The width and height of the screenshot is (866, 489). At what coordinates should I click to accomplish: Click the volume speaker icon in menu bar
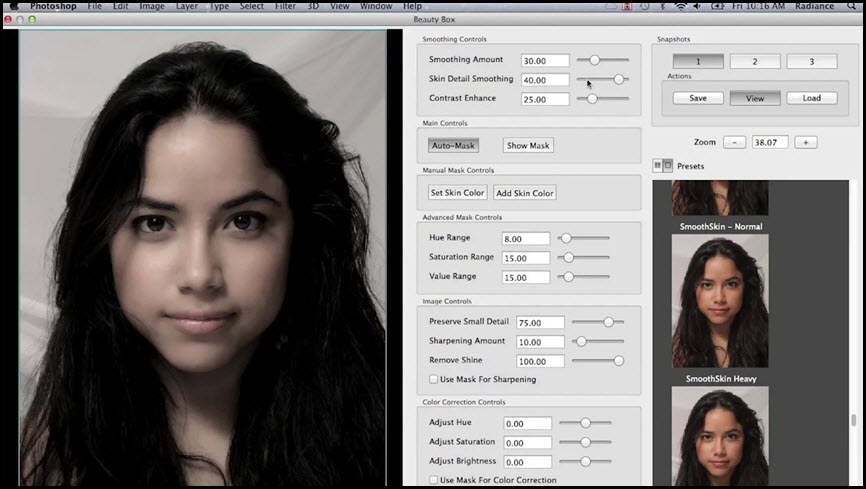[697, 6]
